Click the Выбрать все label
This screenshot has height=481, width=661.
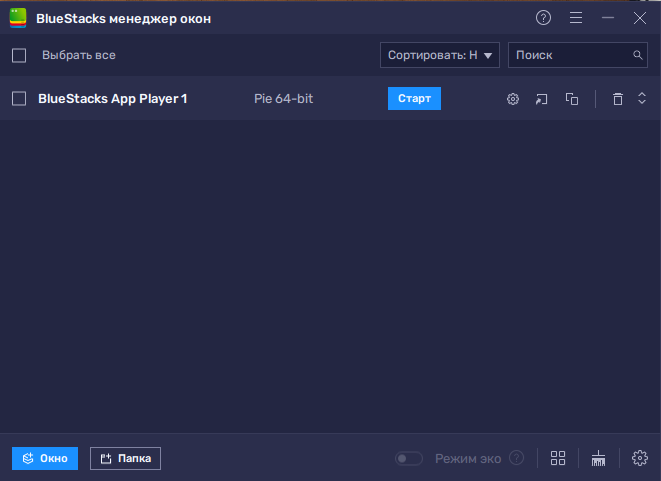point(79,55)
